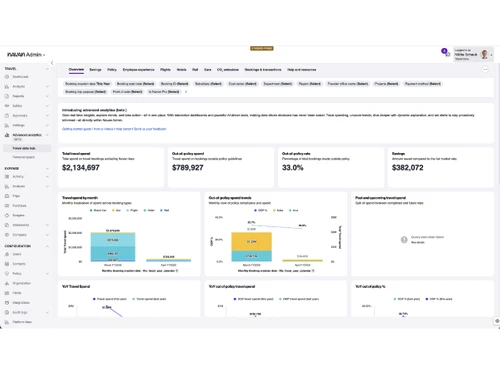
Task: Open the Help and resources tab
Action: [302, 70]
